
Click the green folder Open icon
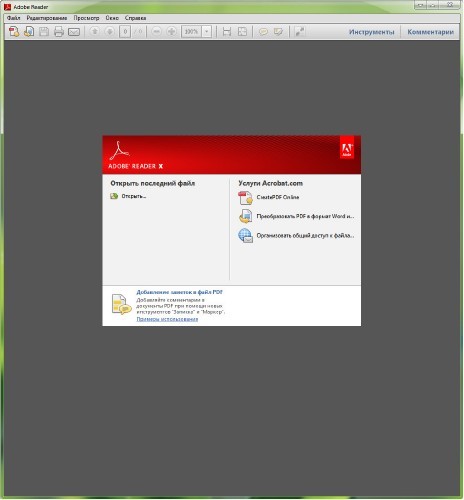pyautogui.click(x=114, y=196)
